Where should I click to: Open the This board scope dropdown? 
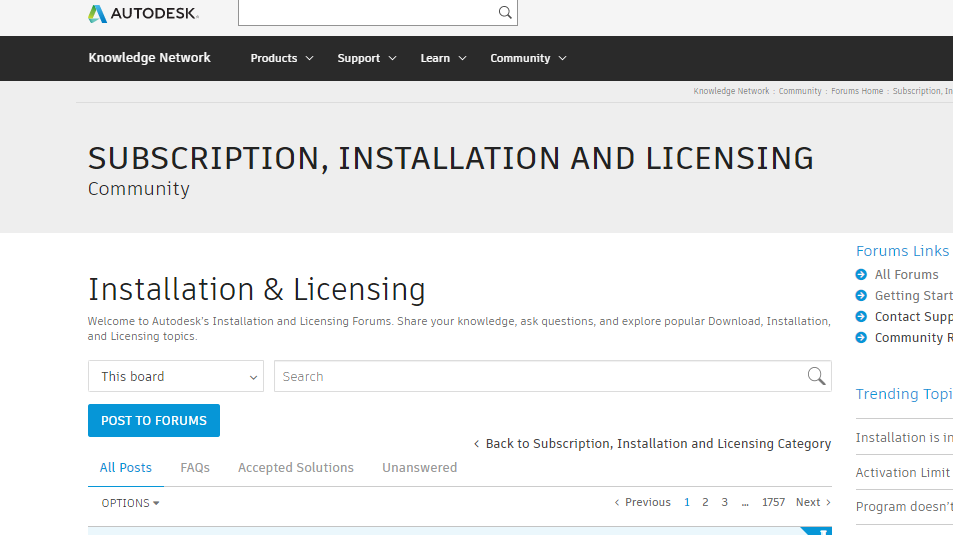click(176, 376)
